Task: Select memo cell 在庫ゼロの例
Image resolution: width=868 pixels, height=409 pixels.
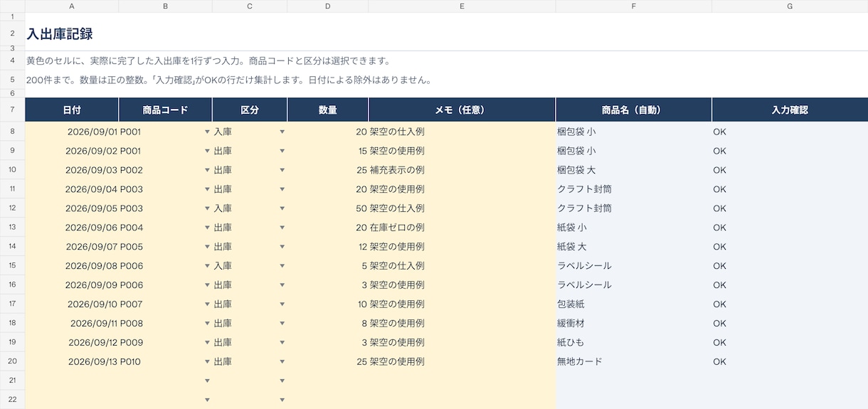Action: coord(462,228)
